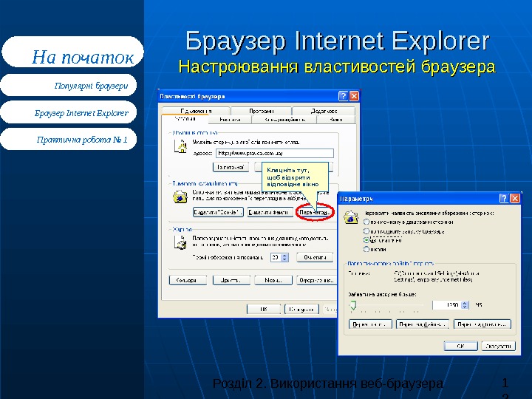Select the first radio option for every page visit
This screenshot has height=399, width=532.
click(366, 222)
